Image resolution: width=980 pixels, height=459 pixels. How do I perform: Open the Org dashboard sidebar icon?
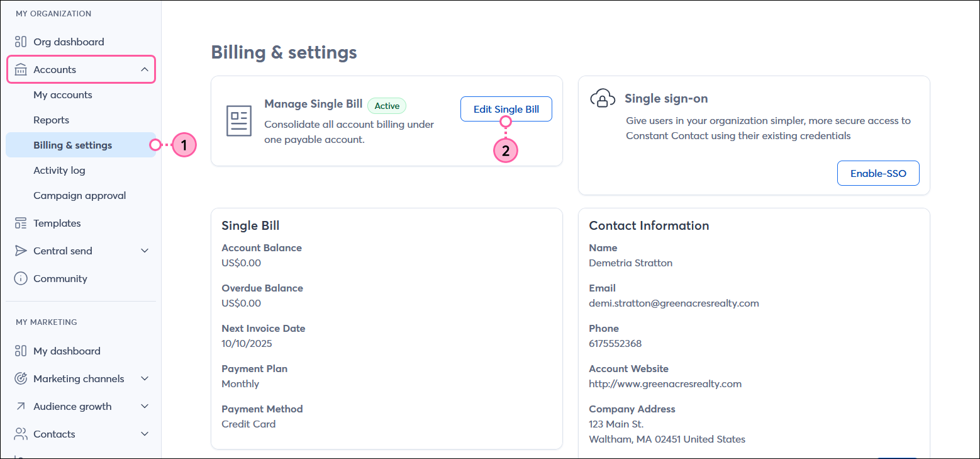(21, 42)
